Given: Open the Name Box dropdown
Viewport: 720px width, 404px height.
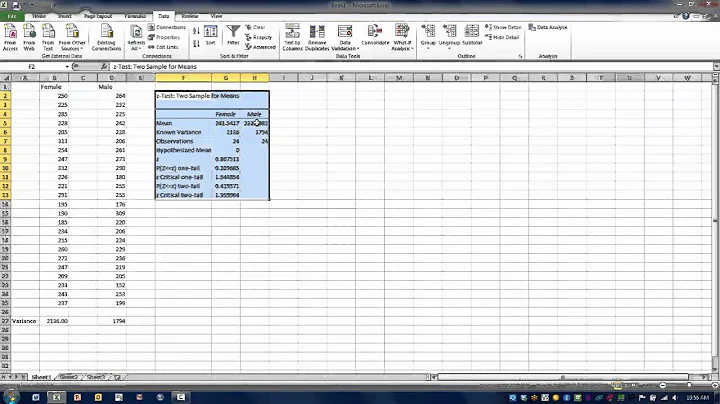Looking at the screenshot, I should (67, 67).
